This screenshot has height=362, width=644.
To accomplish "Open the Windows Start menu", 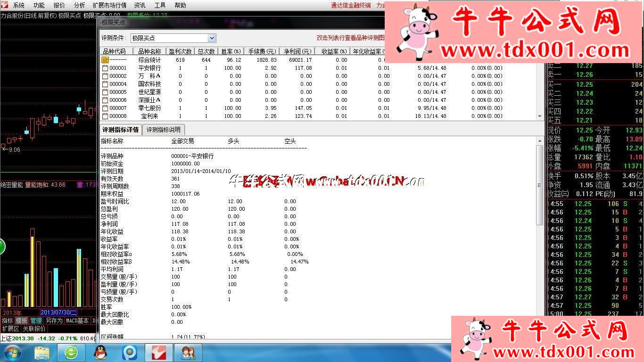I will (11, 353).
